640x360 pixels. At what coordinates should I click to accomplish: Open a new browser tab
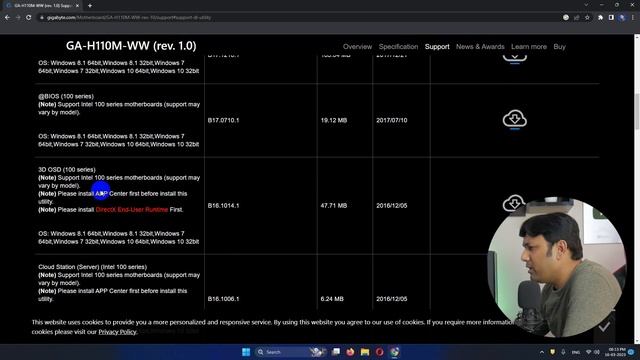coord(90,6)
